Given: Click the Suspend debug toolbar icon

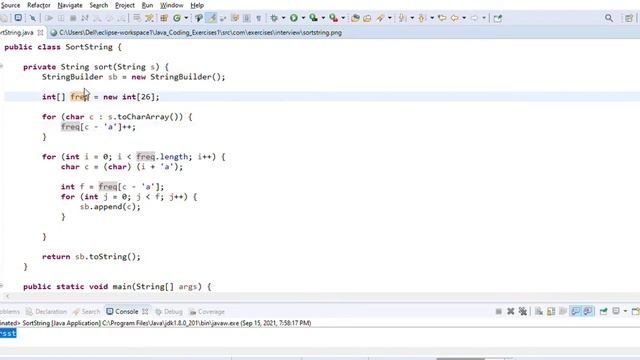Looking at the screenshot, I should [x=61, y=18].
